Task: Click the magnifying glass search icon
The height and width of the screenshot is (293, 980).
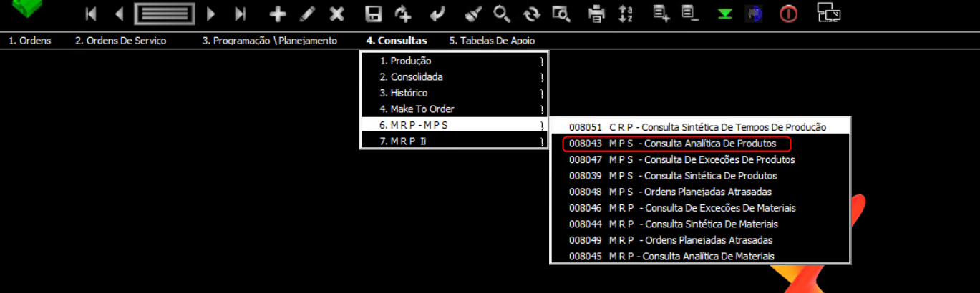Action: pyautogui.click(x=501, y=14)
